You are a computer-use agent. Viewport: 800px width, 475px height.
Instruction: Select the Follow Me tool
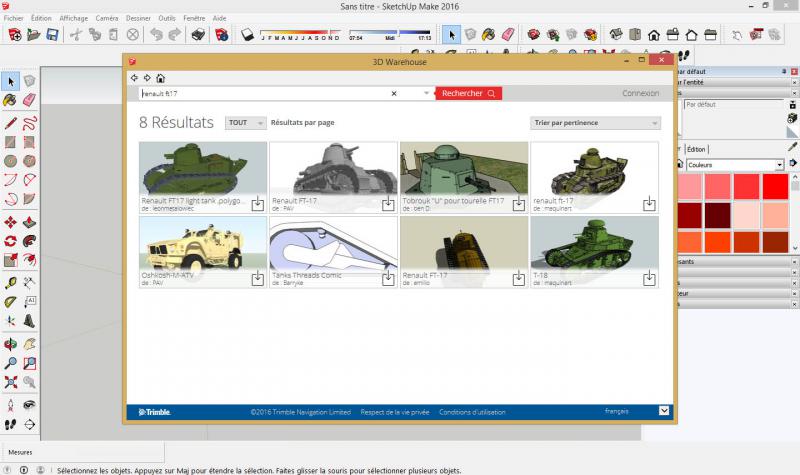(30, 241)
